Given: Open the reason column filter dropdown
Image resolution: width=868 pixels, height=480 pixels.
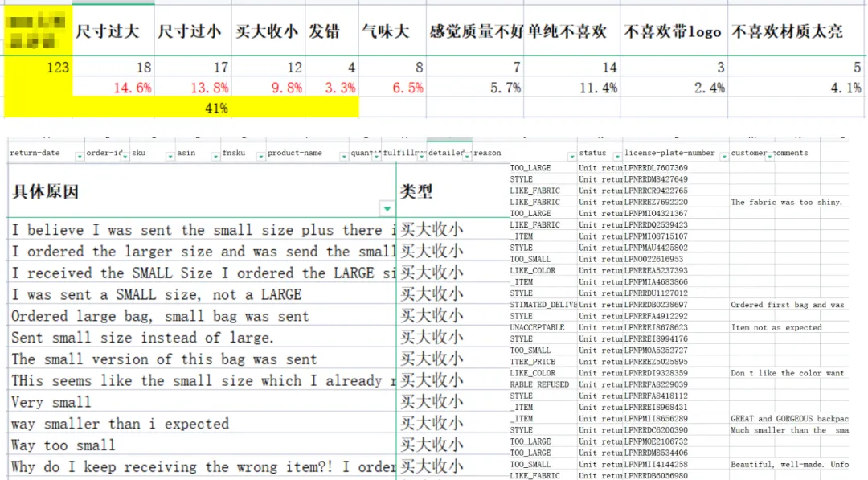Looking at the screenshot, I should (x=571, y=157).
